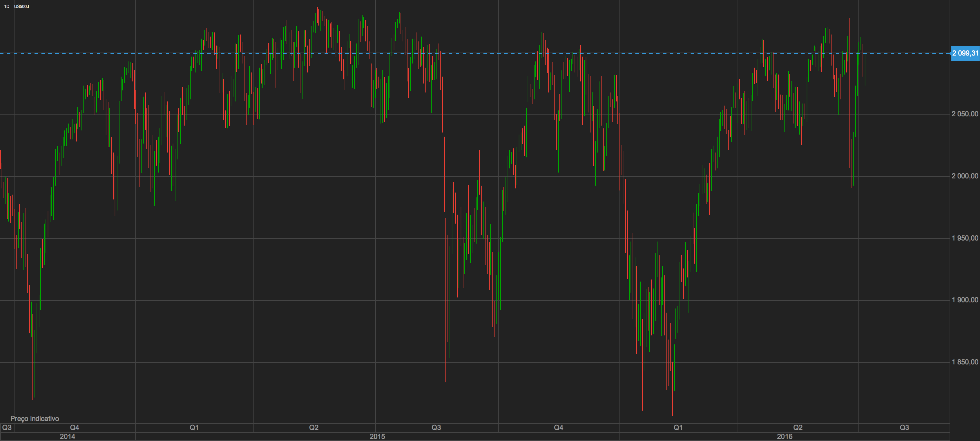The height and width of the screenshot is (441, 980).
Task: Select the 1 950,00 price axis label
Action: [x=965, y=238]
